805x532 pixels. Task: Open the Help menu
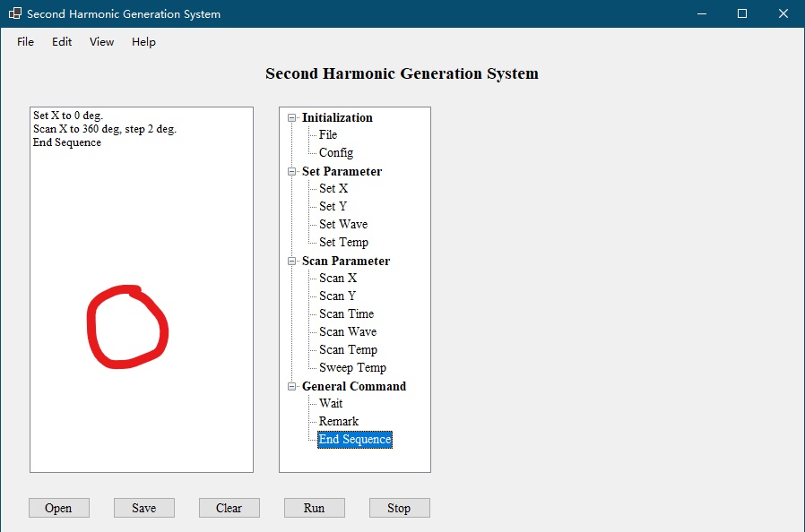point(143,42)
